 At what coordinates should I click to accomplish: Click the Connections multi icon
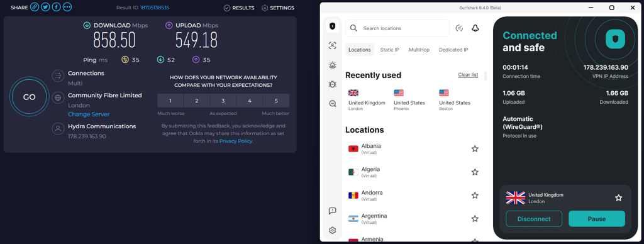(58, 76)
